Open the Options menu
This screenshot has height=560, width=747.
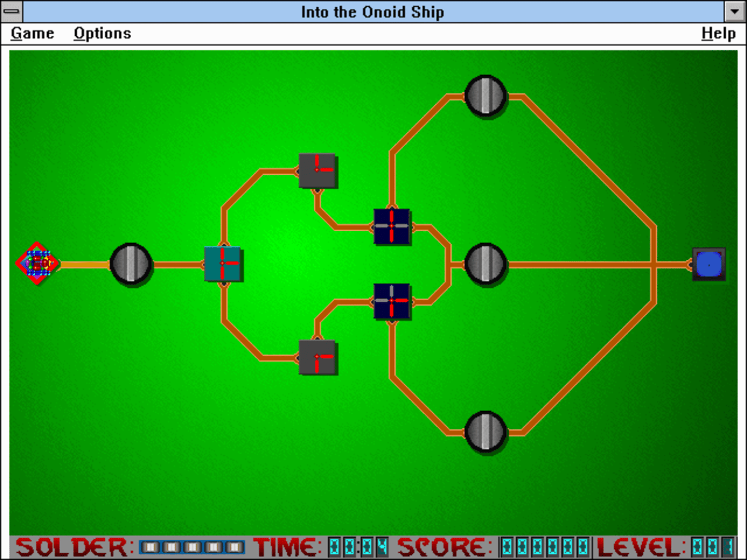pyautogui.click(x=102, y=34)
